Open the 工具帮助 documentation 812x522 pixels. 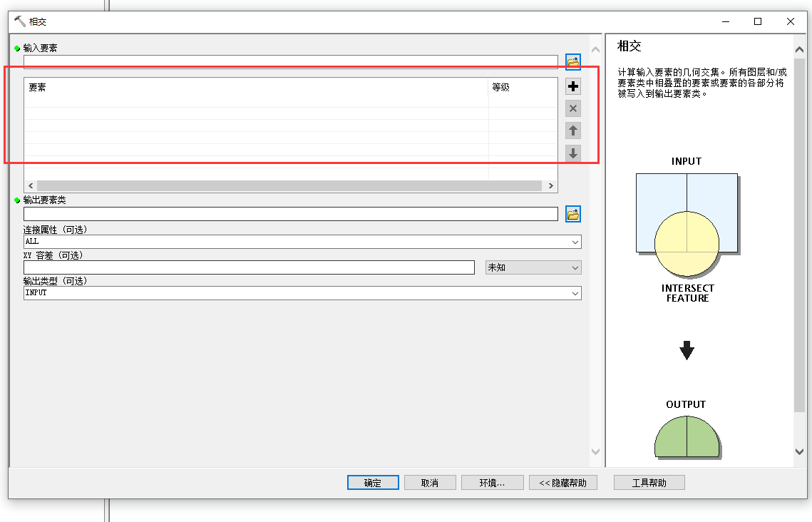coord(649,482)
